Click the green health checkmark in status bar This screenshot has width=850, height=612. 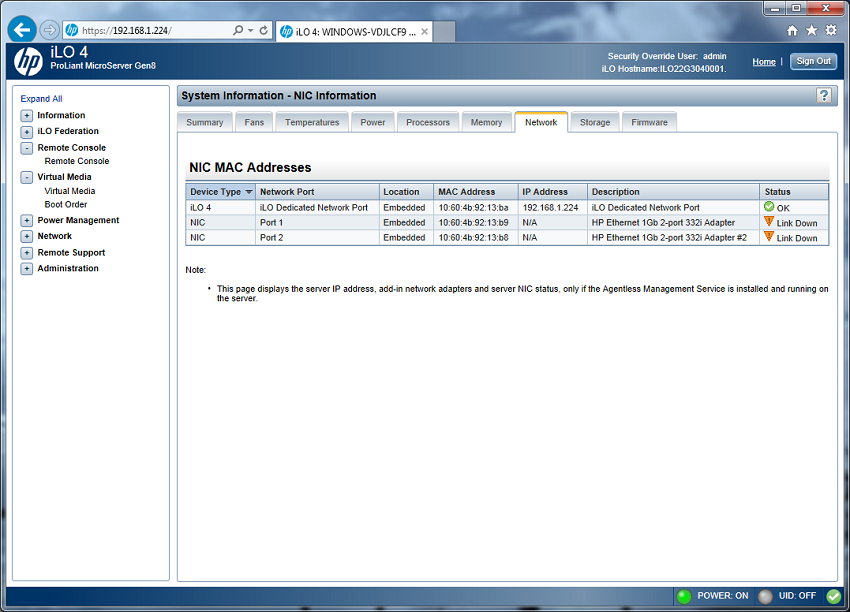(834, 596)
